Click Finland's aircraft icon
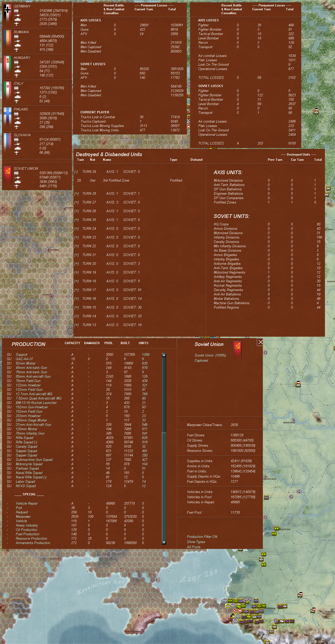This screenshot has height=644, width=335. point(16,127)
